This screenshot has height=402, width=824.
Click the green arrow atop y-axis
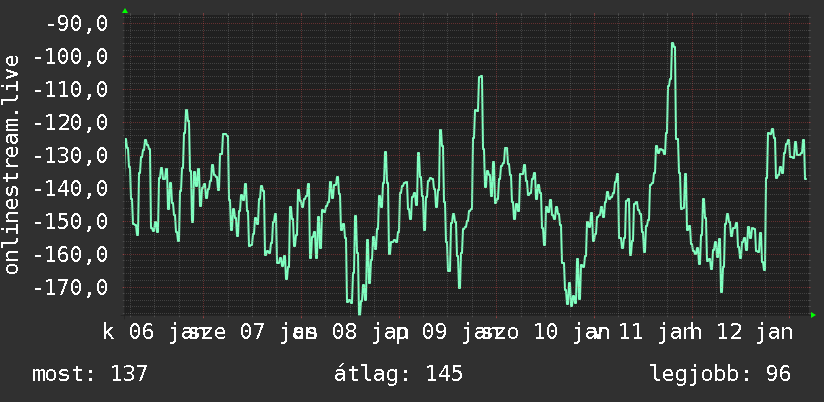point(125,11)
